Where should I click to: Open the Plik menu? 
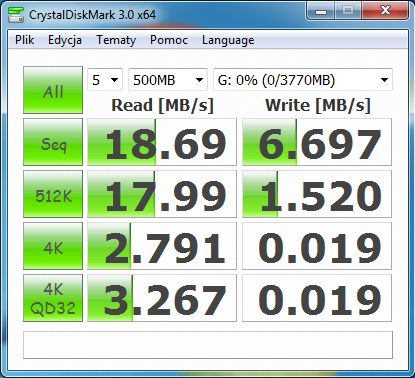coord(25,40)
